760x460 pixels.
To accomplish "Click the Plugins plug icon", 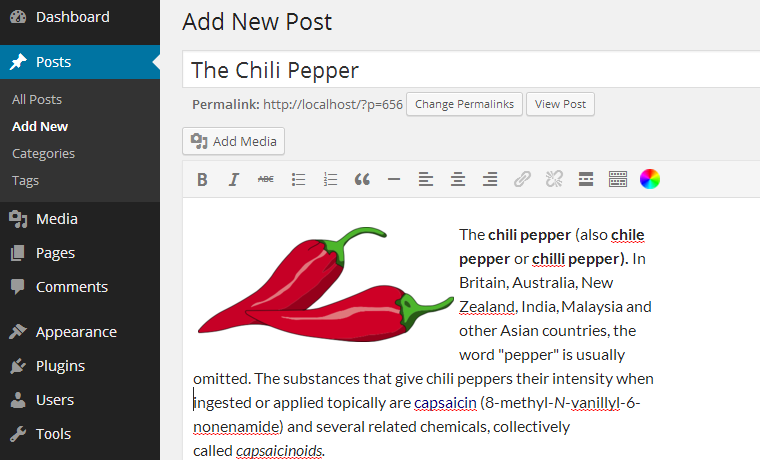I will [18, 366].
